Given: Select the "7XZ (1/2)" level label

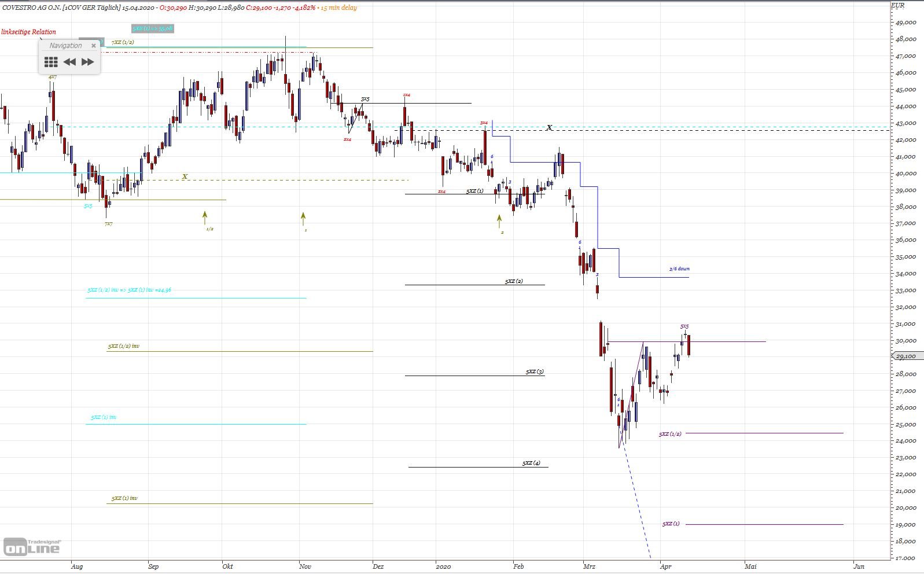Looking at the screenshot, I should (x=123, y=42).
